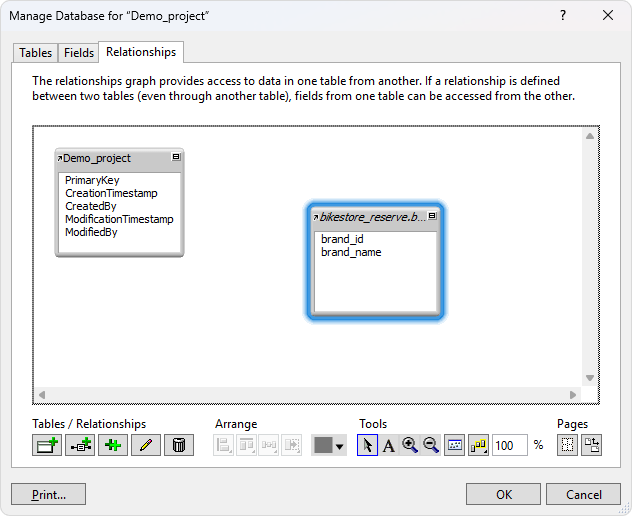Toggle the Show page breaks icon

567,445
